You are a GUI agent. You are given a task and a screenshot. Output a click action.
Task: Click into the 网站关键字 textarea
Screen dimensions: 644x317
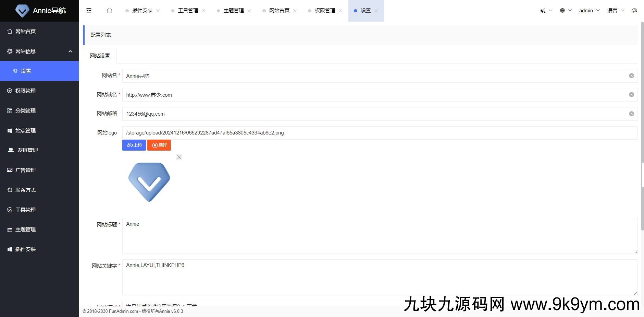point(380,277)
